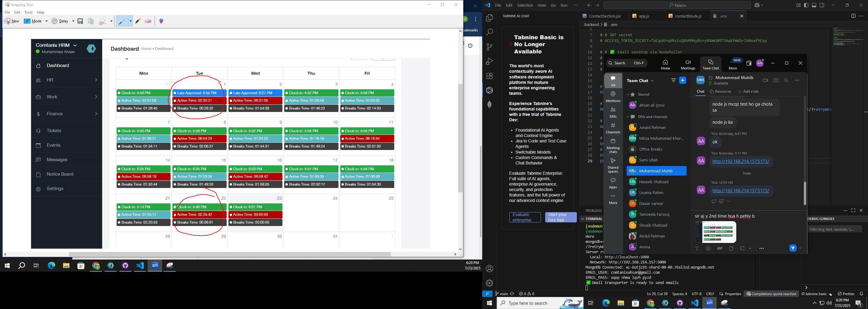Open the Copilot dropdown in VS Code title bar
868x309 pixels.
762,5
